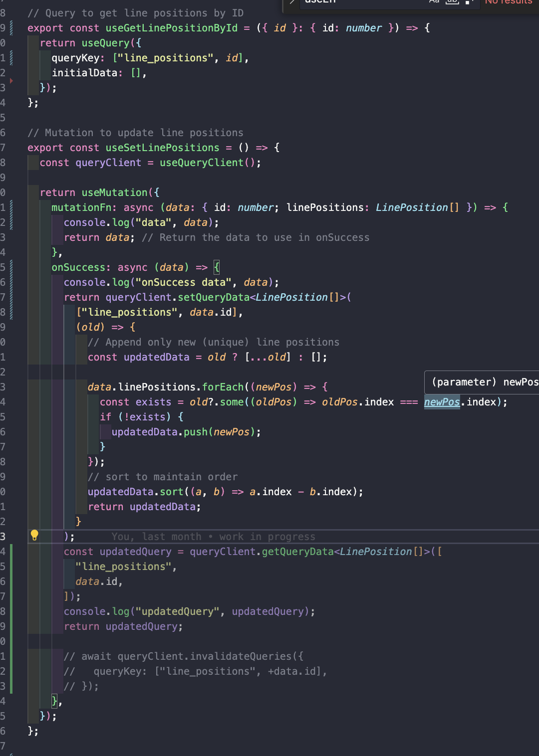
Task: Click the green change bar beside const updatedQuery
Action: [11, 618]
